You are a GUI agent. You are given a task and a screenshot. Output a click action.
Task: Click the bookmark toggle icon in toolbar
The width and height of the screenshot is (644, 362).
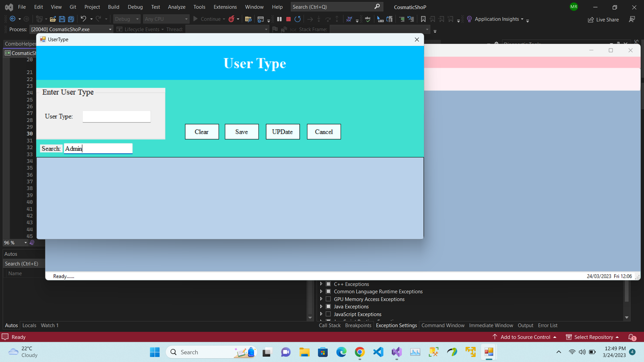pyautogui.click(x=423, y=19)
